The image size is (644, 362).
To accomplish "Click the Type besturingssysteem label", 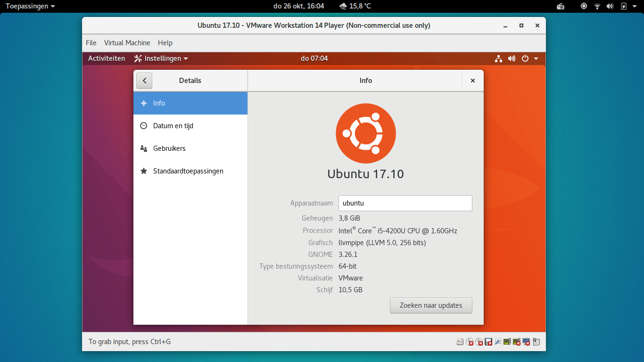I will (x=296, y=266).
